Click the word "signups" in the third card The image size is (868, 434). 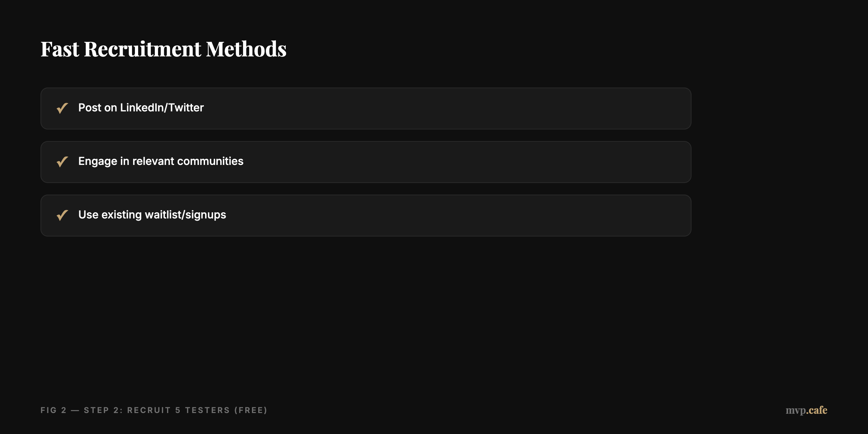(206, 215)
